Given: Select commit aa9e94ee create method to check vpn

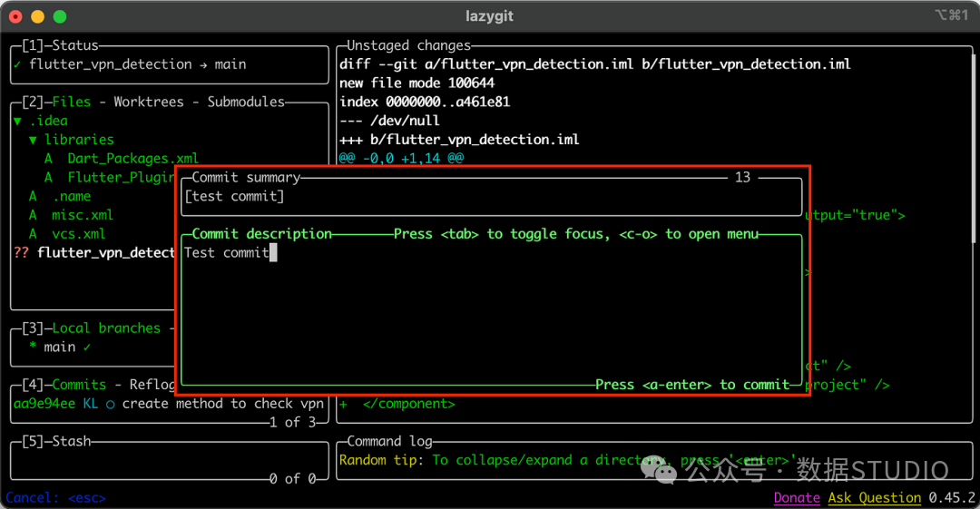Looking at the screenshot, I should click(x=169, y=404).
